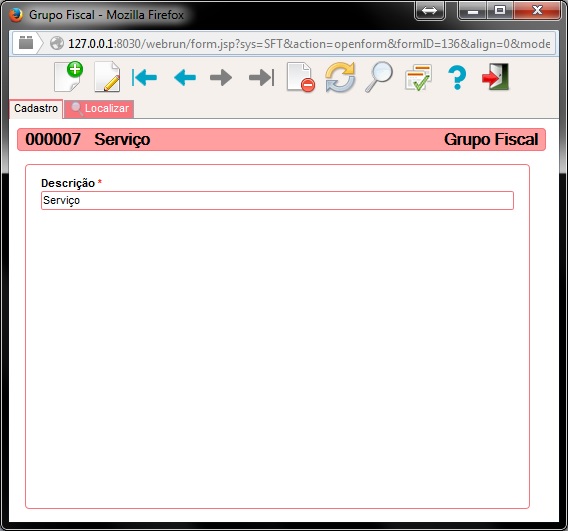Click the checklist form icon
The height and width of the screenshot is (531, 568).
coord(418,77)
